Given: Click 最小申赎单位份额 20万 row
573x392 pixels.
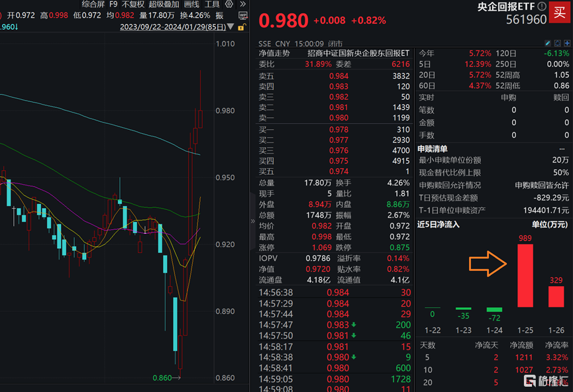Looking at the screenshot, I should point(494,160).
